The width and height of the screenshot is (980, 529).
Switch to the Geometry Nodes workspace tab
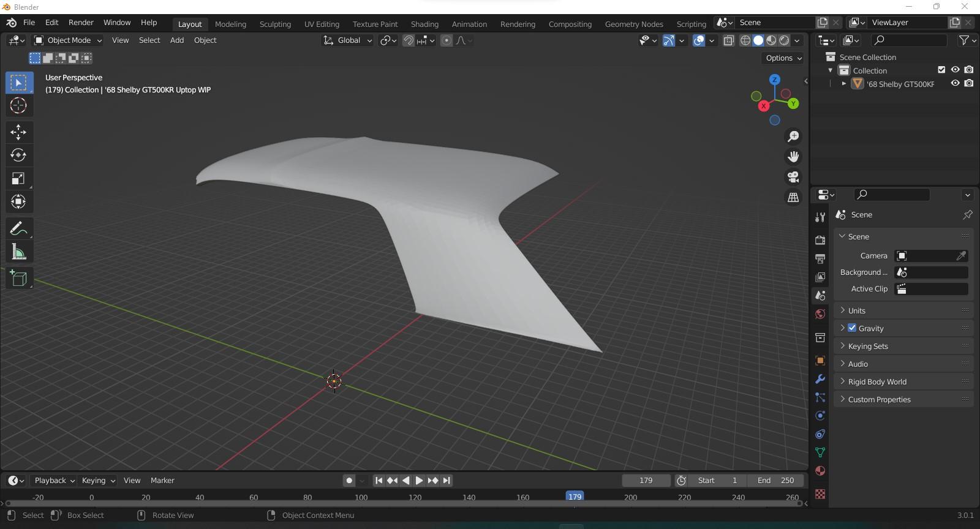[x=634, y=24]
